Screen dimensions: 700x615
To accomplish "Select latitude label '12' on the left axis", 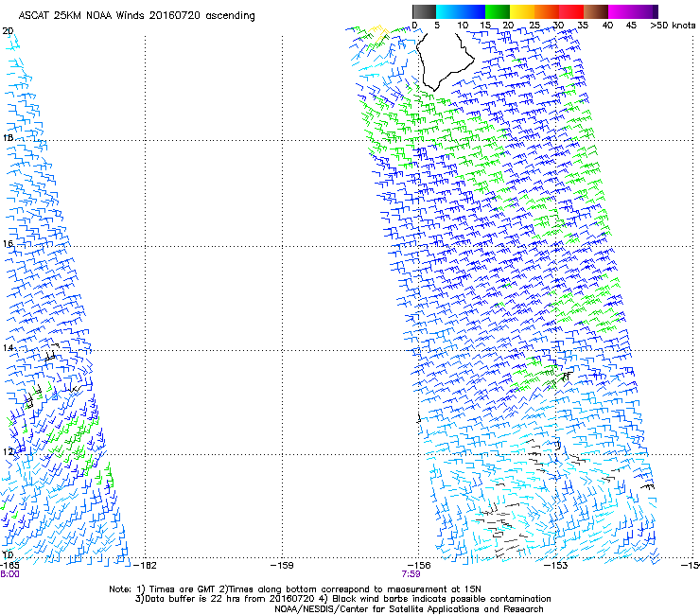I will tap(8, 452).
